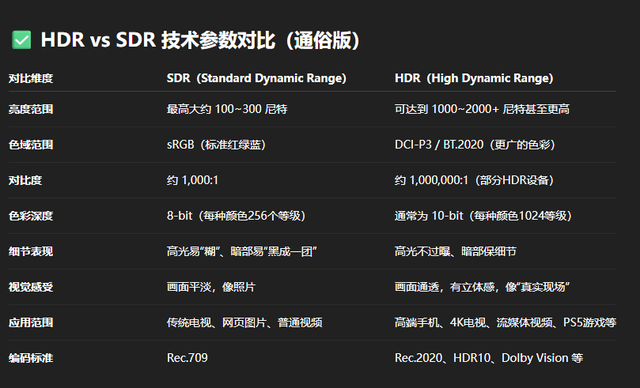Click the cell '高光不过曝、暗部保细节'

[456, 251]
